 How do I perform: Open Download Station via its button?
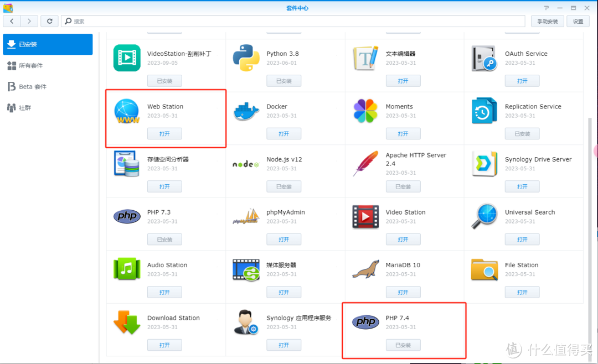[164, 345]
